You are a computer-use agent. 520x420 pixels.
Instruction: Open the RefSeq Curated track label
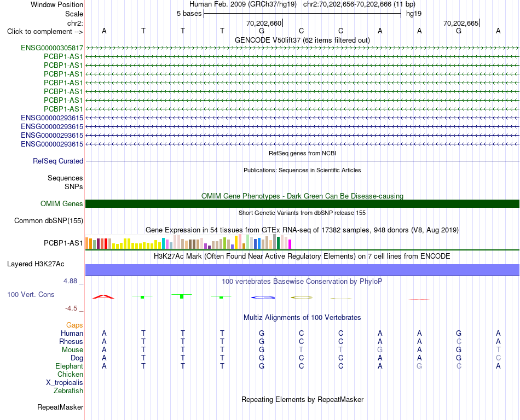58,161
